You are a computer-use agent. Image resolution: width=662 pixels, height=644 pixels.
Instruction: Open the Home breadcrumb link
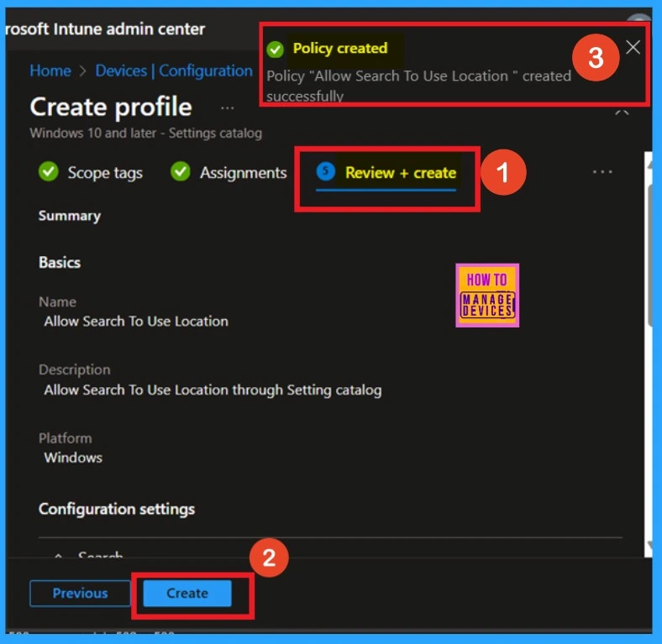(50, 71)
